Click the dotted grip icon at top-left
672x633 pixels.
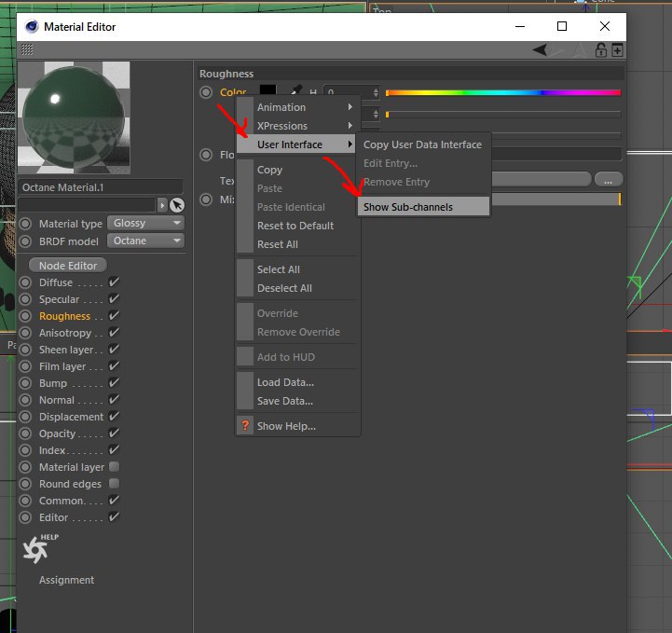pos(27,49)
